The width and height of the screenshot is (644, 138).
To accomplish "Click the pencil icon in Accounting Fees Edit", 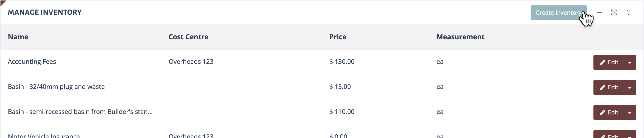I will click(603, 63).
